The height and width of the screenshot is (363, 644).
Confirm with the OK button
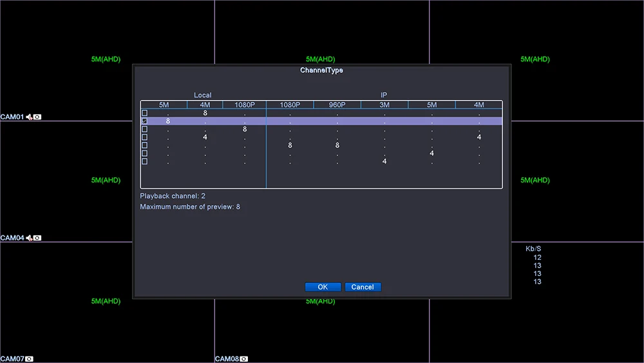pos(323,287)
